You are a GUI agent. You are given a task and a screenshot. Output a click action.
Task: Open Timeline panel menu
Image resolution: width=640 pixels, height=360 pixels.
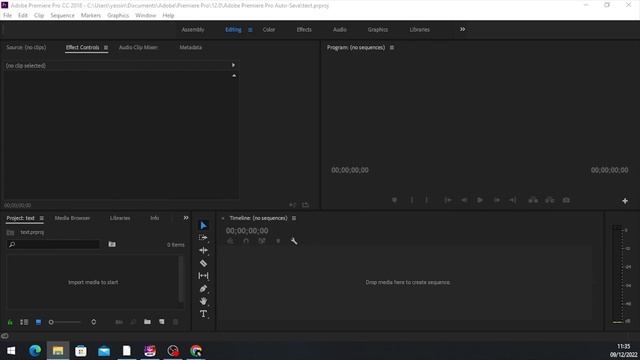(x=294, y=218)
